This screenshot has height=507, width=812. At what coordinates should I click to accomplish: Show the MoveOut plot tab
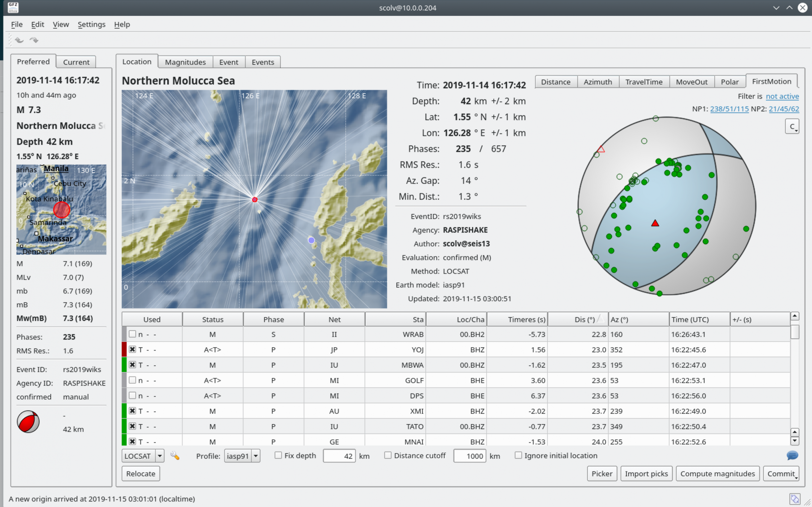pos(692,82)
